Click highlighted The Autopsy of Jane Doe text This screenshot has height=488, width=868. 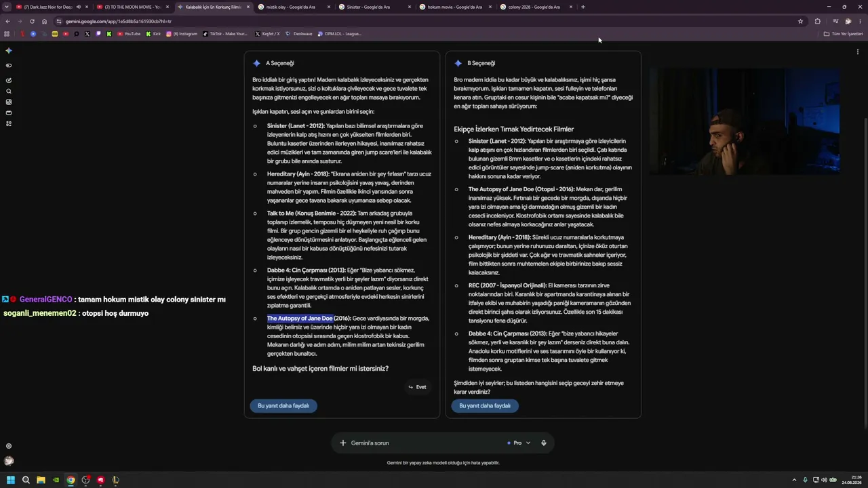pyautogui.click(x=300, y=319)
